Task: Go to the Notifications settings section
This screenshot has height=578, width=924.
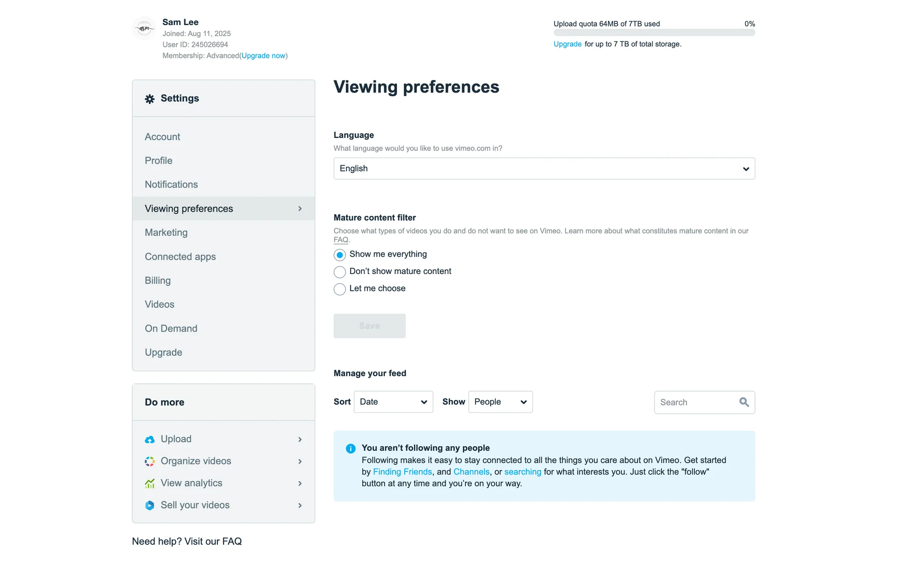Action: pyautogui.click(x=171, y=184)
